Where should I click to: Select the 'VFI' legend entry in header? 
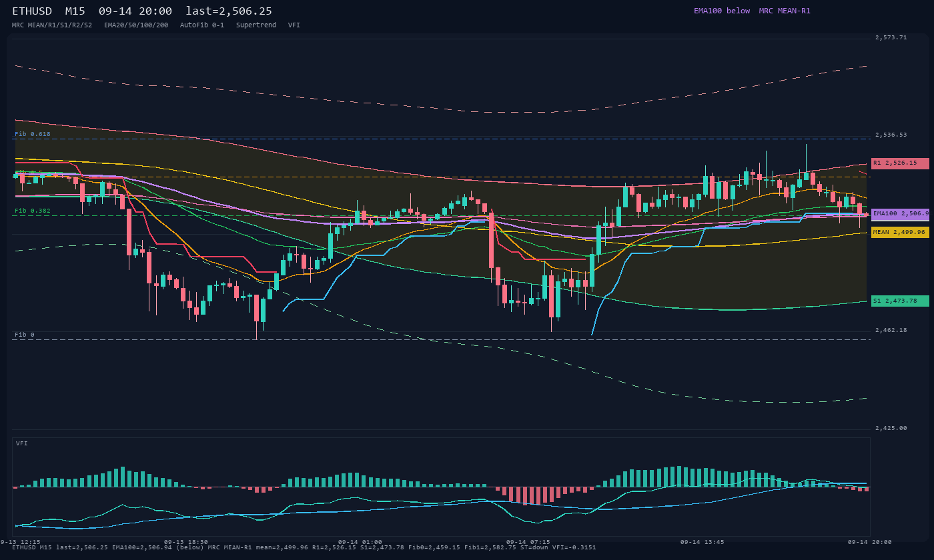294,25
